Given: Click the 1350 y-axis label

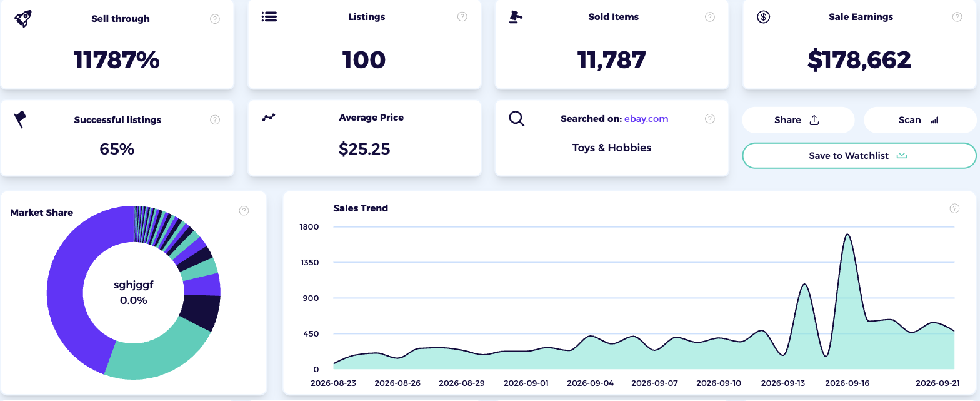Looking at the screenshot, I should click(310, 262).
